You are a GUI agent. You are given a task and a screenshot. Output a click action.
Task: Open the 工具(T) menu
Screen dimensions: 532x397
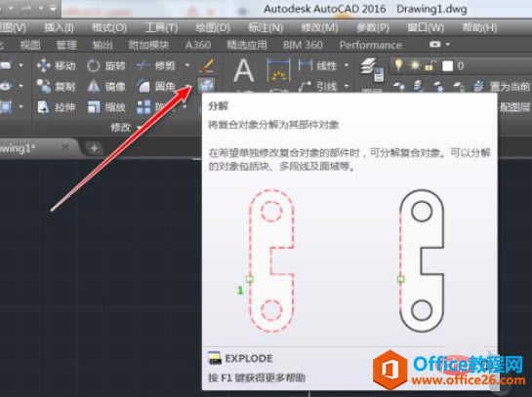(x=161, y=28)
